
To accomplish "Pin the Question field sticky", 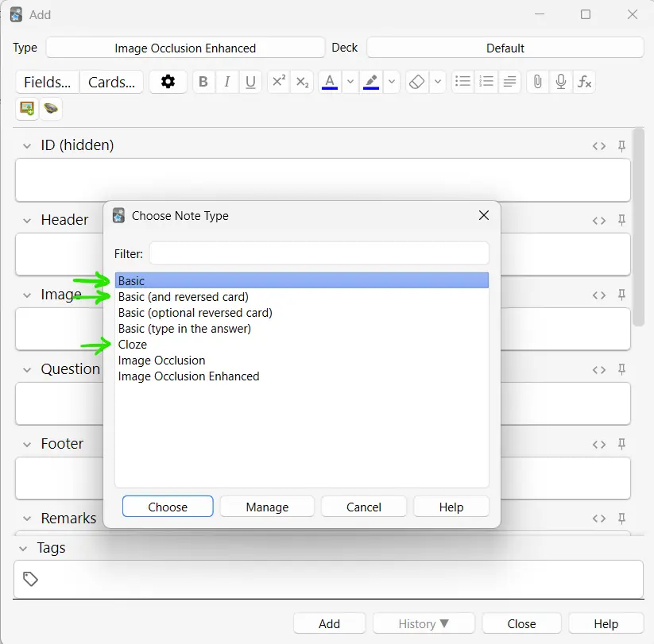I will coord(621,369).
